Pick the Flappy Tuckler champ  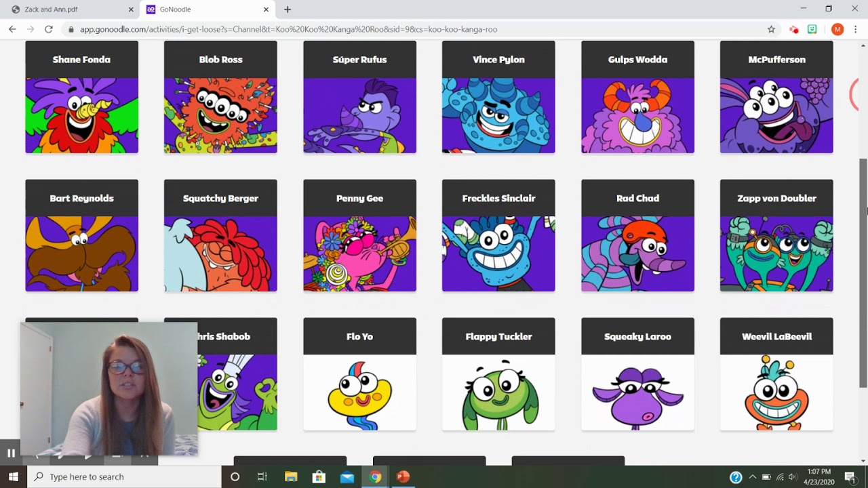[x=498, y=374]
